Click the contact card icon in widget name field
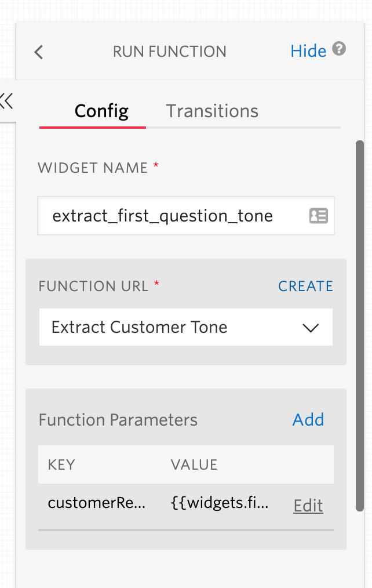The height and width of the screenshot is (588, 372). click(318, 216)
